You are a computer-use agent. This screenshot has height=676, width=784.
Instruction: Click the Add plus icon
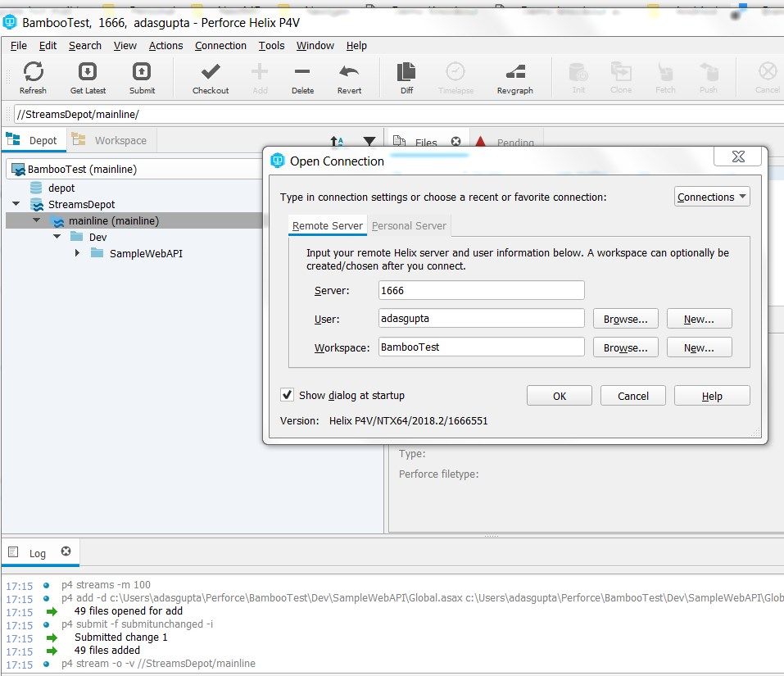[260, 71]
